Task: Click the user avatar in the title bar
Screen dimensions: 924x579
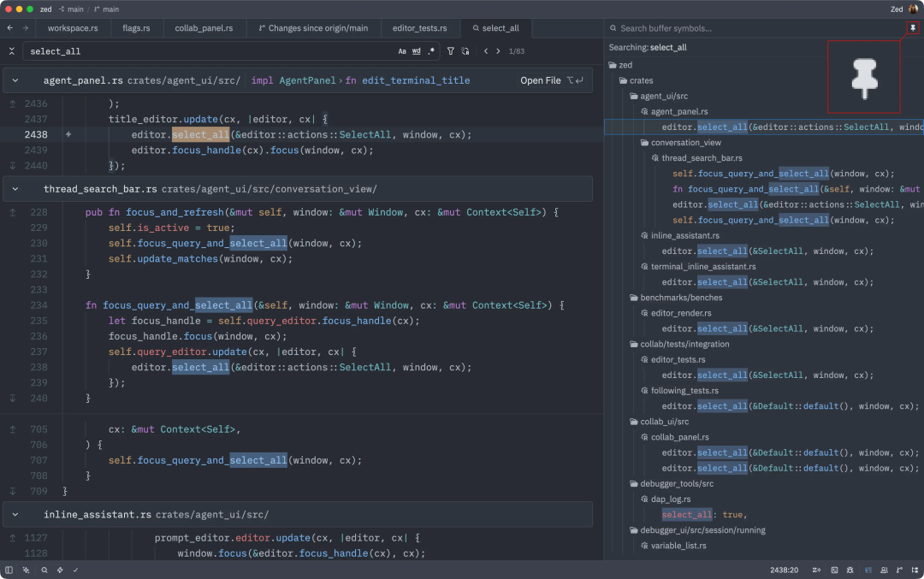Action: pyautogui.click(x=914, y=9)
